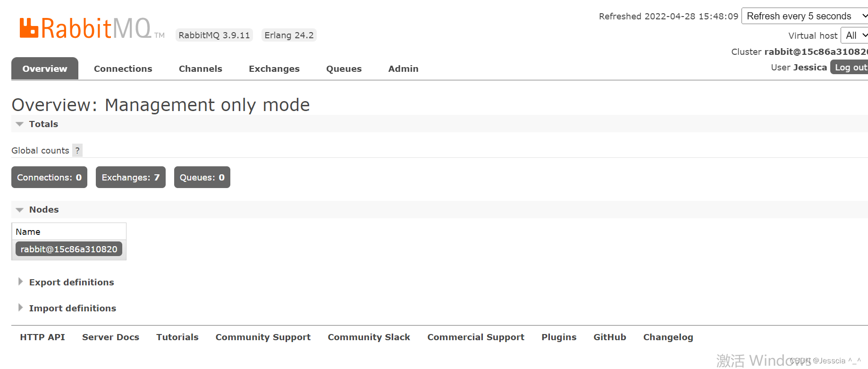Viewport: 868px width, 369px height.
Task: Click the Exchanges: 7 count button
Action: point(130,177)
